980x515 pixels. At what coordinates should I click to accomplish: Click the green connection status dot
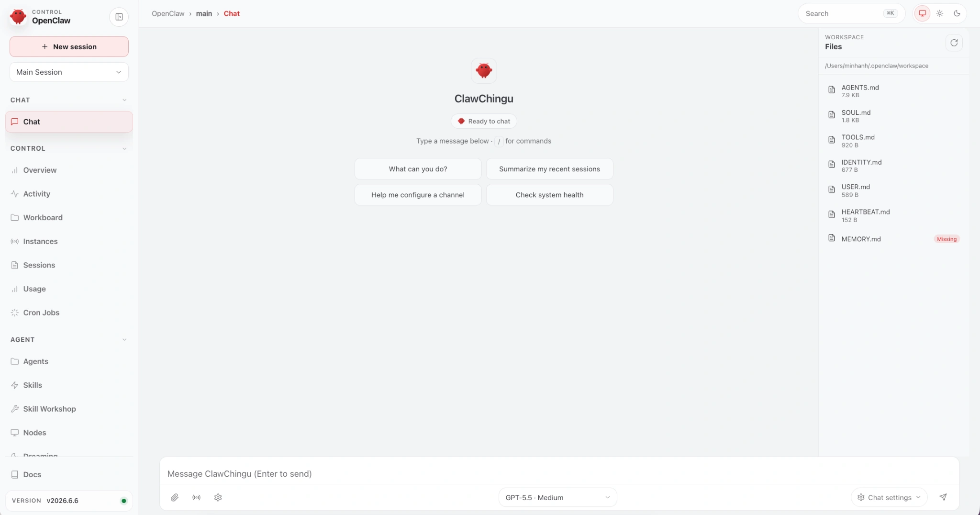(x=123, y=501)
